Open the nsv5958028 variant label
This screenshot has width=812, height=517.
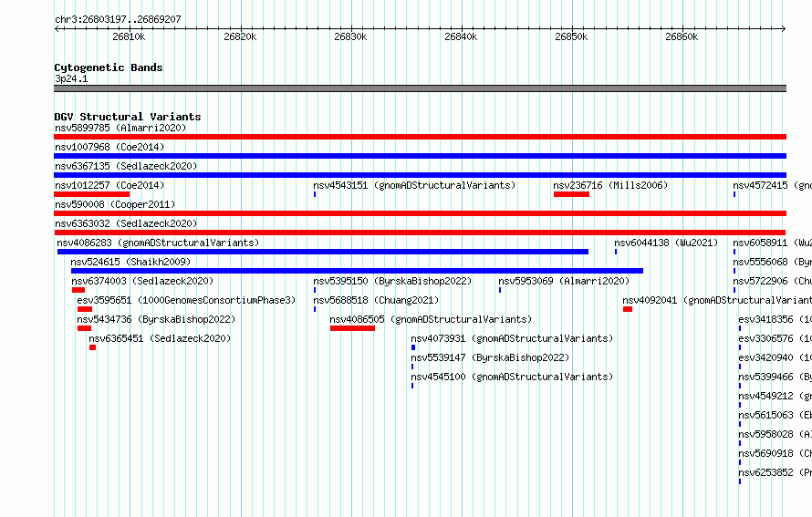776,434
